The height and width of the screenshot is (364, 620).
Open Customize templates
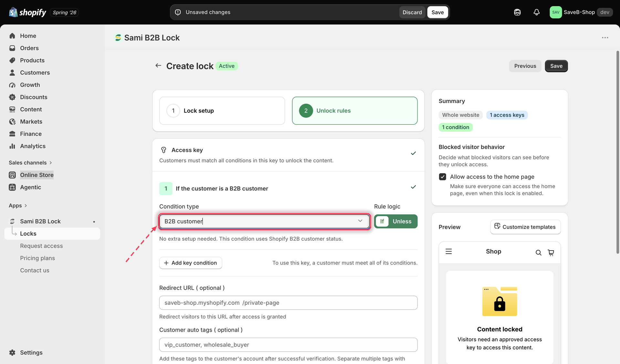click(525, 227)
